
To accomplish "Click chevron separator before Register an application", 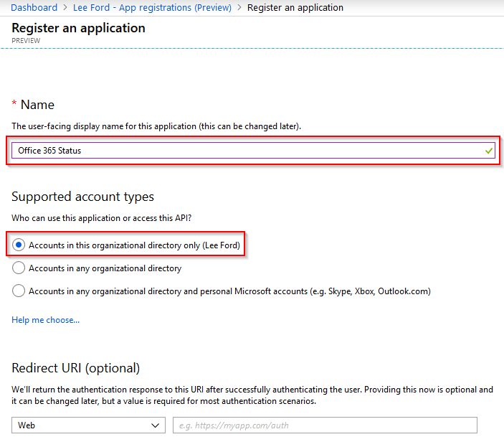I will 239,7.
